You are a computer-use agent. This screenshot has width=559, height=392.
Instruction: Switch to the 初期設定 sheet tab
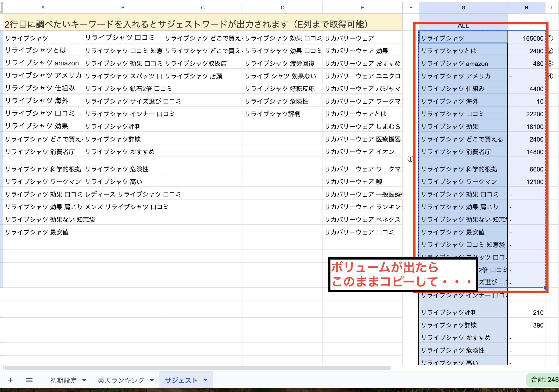[x=64, y=380]
